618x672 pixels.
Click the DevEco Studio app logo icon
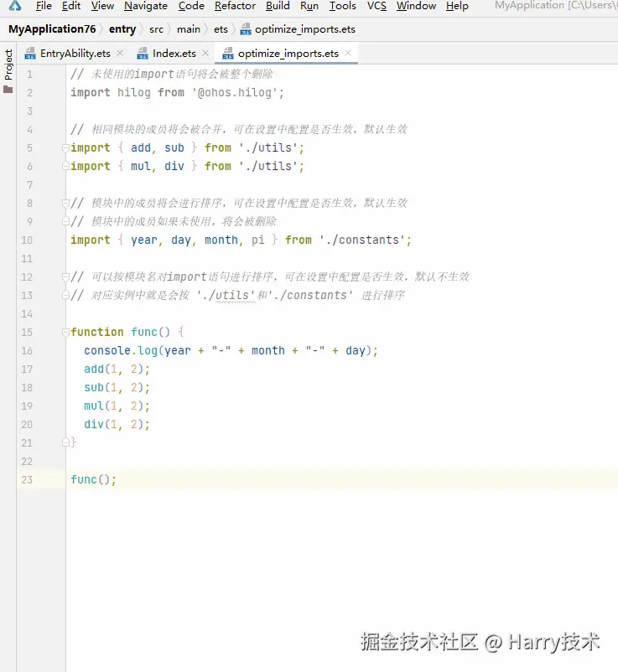(15, 5)
